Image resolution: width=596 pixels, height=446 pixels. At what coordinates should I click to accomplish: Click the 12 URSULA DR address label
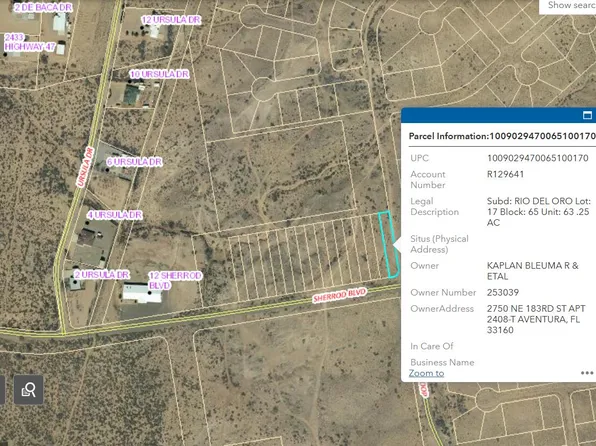pyautogui.click(x=171, y=20)
